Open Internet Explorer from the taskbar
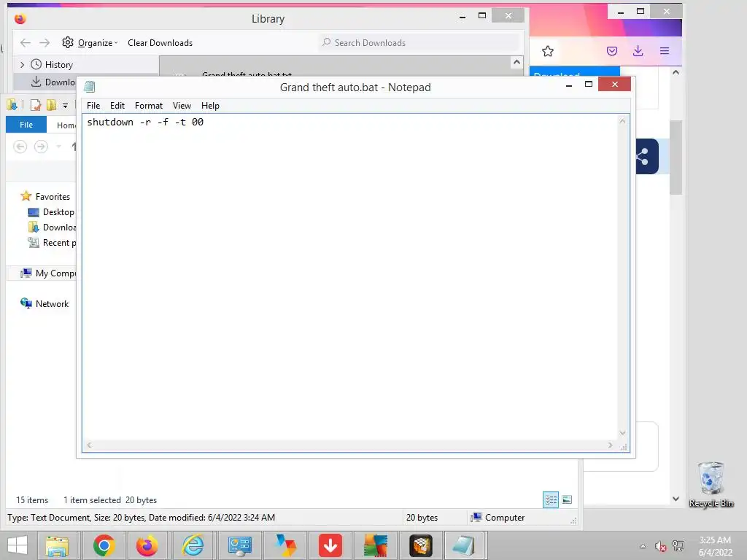Screen dimensions: 747x560 [x=193, y=545]
